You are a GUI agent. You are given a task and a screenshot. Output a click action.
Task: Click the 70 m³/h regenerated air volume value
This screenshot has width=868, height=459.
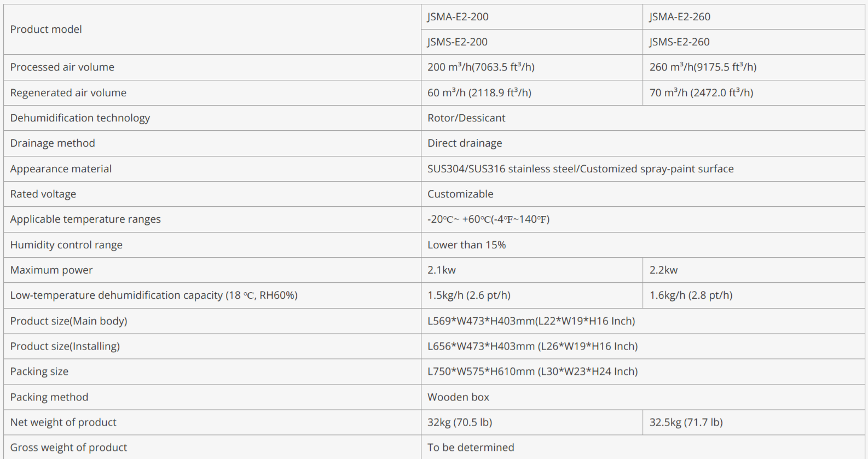[x=701, y=93]
